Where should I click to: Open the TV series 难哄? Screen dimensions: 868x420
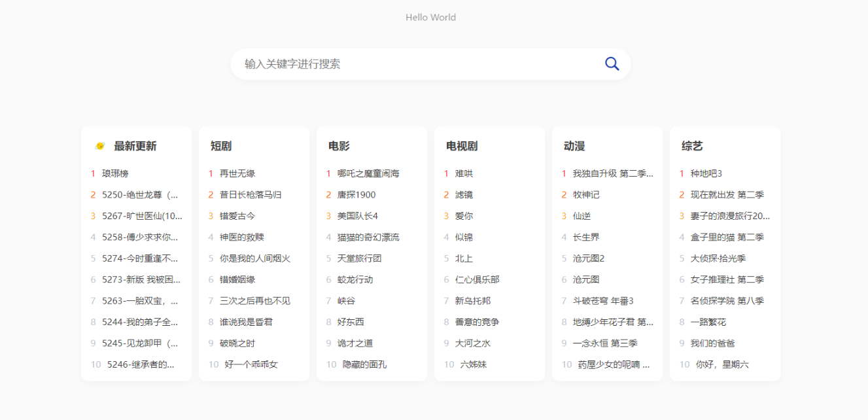click(x=464, y=173)
